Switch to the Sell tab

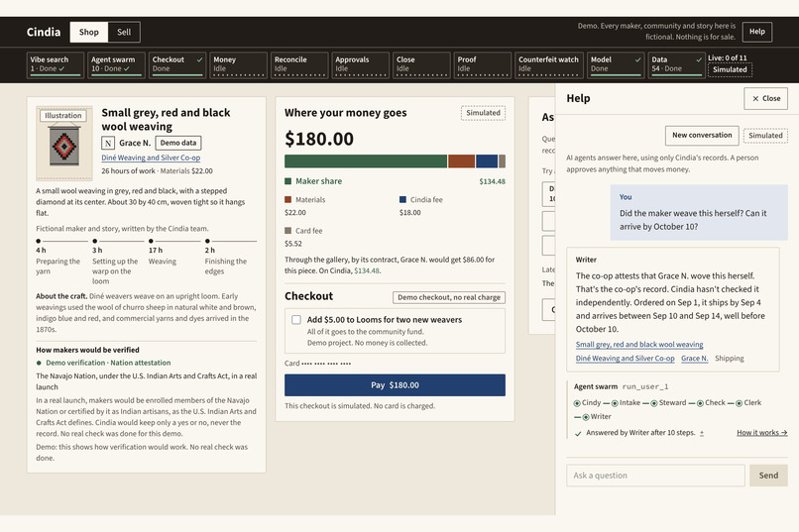(x=124, y=32)
